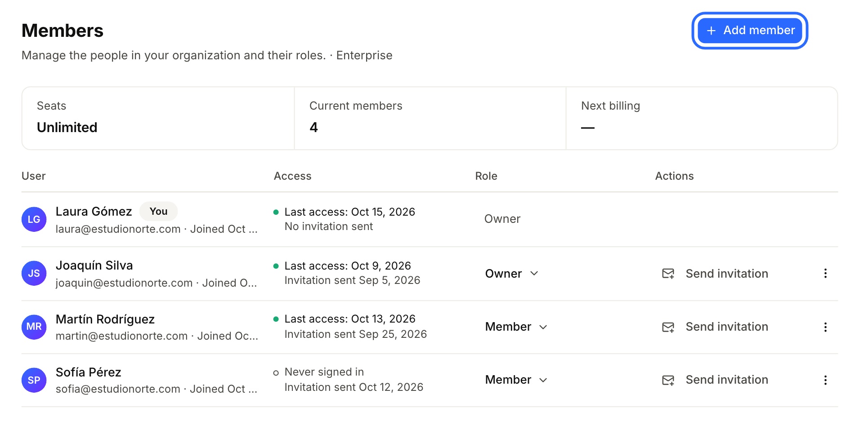
Task: Click the User column header
Action: (x=34, y=176)
